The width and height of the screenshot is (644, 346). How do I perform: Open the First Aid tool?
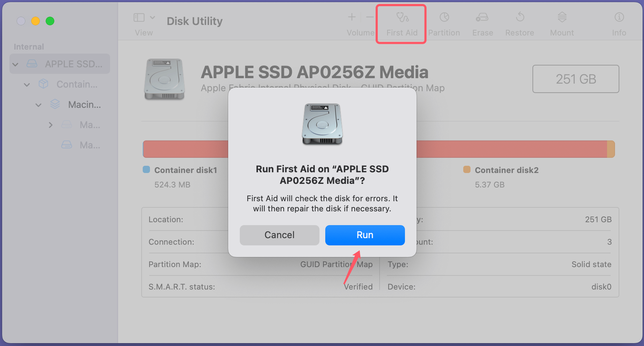pyautogui.click(x=401, y=22)
